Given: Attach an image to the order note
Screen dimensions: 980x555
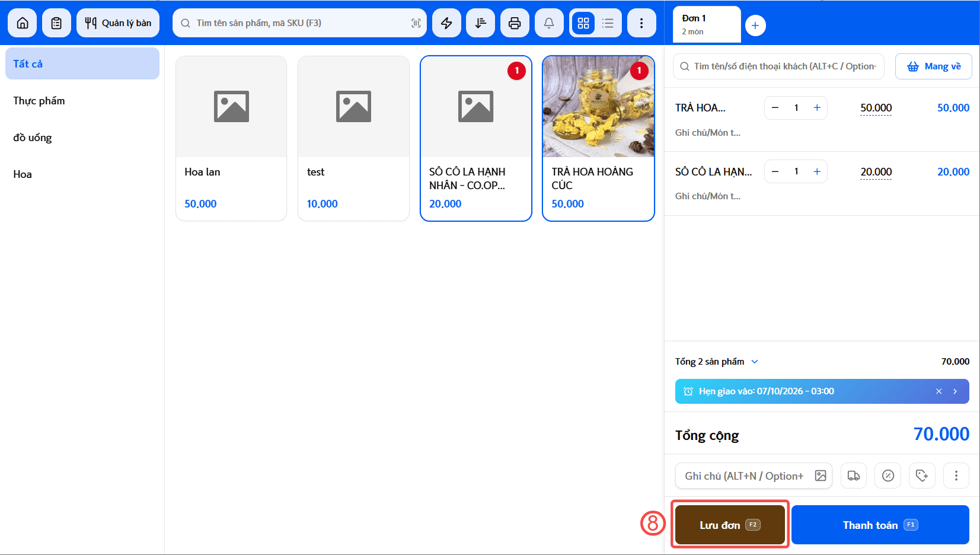Looking at the screenshot, I should click(x=821, y=476).
